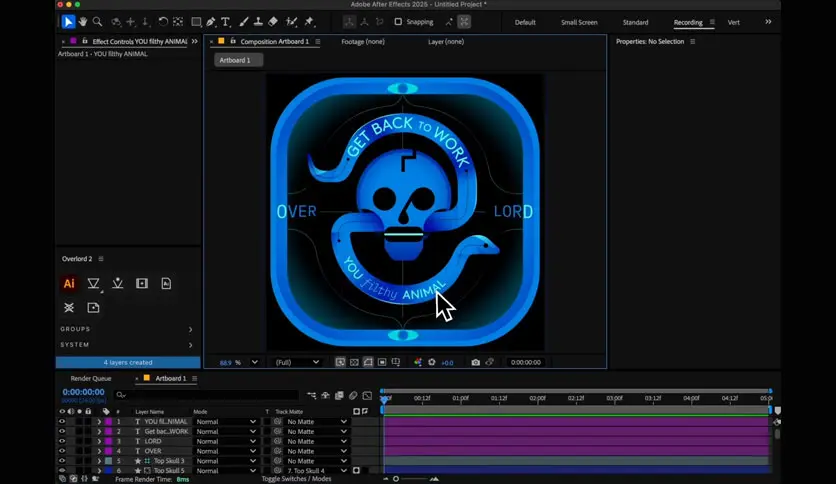Click blue label swatch of layer 6
Screen dimensions: 836x484
[108, 471]
